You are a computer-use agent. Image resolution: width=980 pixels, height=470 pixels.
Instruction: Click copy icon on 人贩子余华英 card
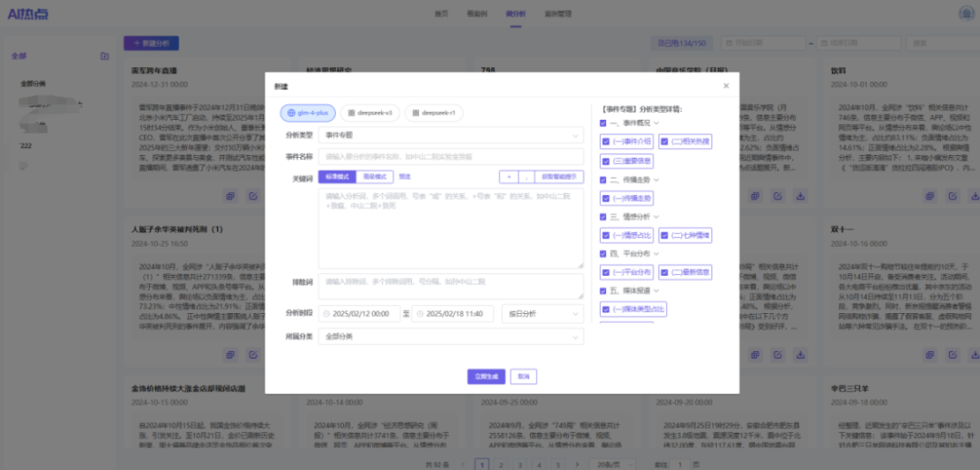(x=230, y=355)
